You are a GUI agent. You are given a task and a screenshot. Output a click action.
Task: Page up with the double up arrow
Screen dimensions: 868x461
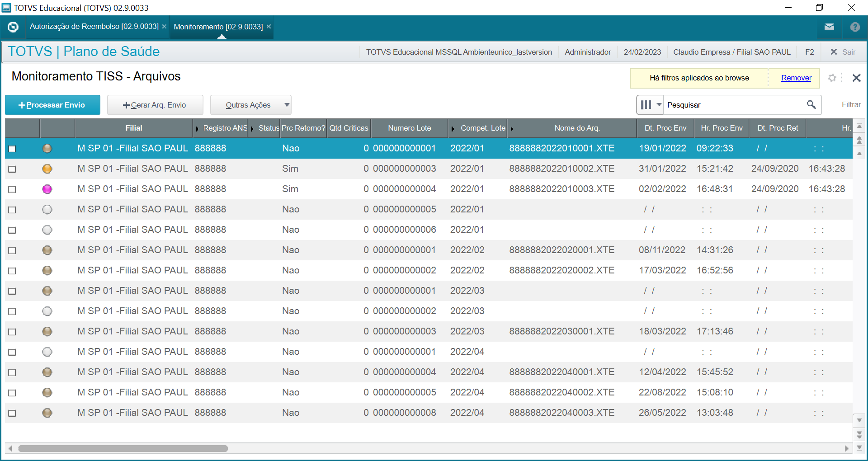point(859,141)
